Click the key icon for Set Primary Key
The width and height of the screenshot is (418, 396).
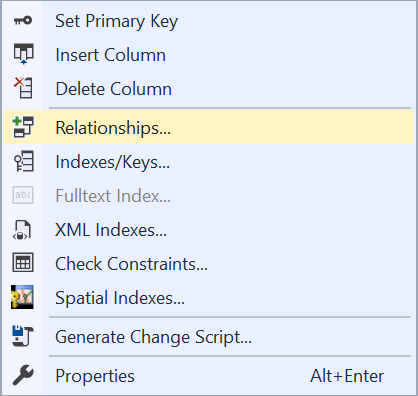pyautogui.click(x=23, y=21)
